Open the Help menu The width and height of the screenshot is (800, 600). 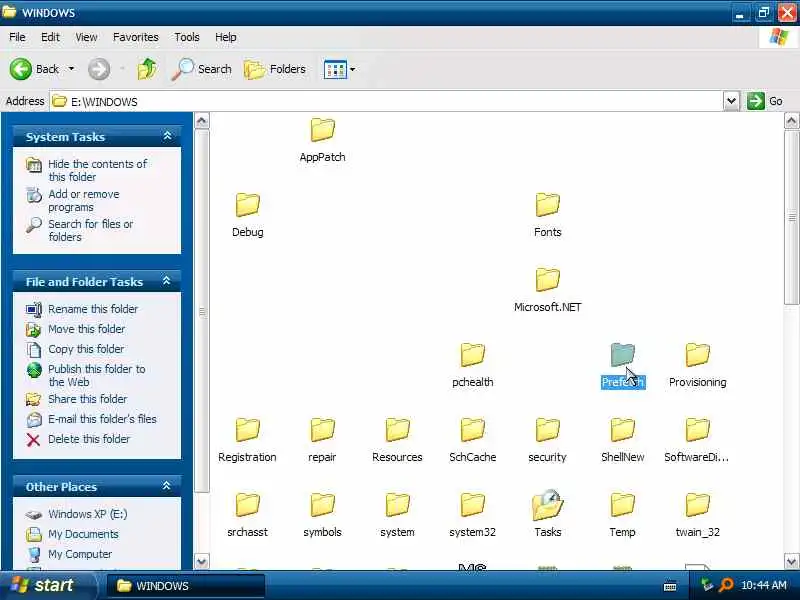226,37
